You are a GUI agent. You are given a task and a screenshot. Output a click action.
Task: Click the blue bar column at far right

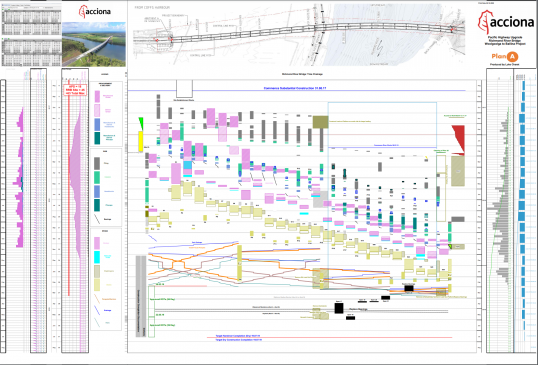click(522, 206)
